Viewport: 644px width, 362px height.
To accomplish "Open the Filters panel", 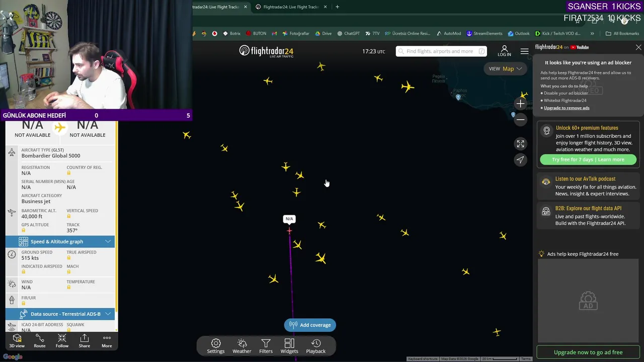I will click(266, 346).
